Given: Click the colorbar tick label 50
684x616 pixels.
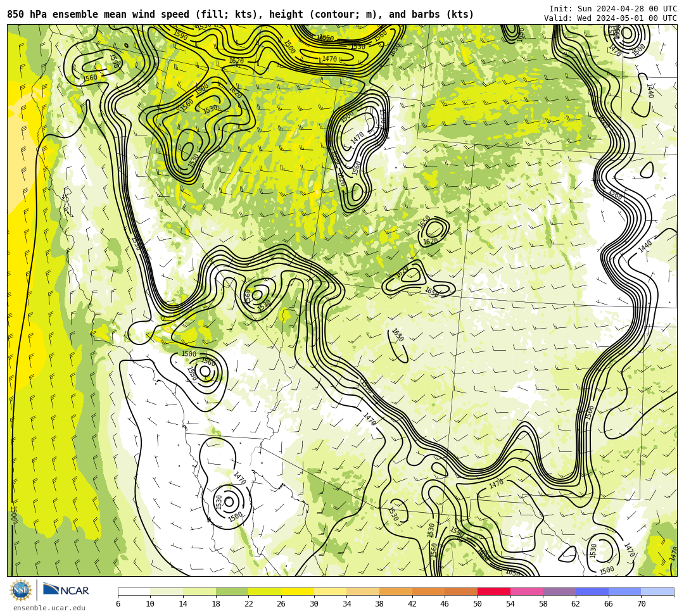Looking at the screenshot, I should 478,604.
